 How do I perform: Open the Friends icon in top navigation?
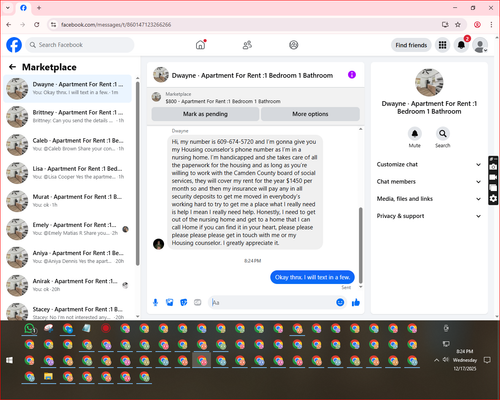tap(247, 45)
